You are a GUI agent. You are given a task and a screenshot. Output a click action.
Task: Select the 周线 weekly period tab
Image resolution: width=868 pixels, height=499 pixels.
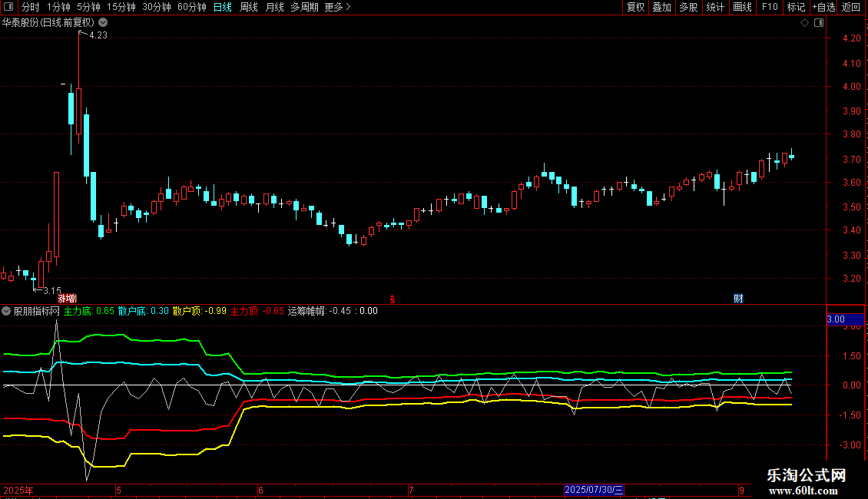pyautogui.click(x=249, y=7)
